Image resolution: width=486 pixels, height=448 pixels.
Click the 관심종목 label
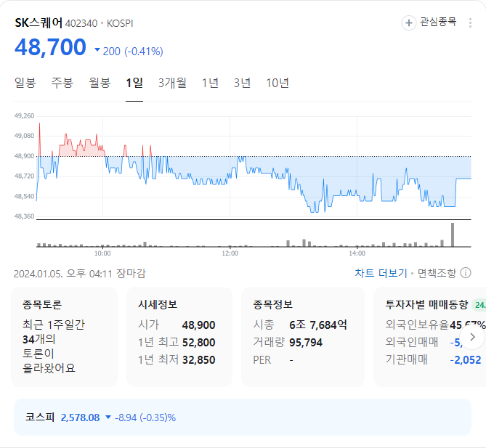[438, 22]
